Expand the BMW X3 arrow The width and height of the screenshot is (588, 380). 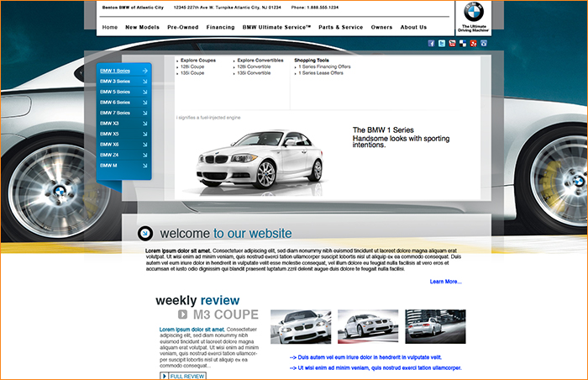point(144,123)
